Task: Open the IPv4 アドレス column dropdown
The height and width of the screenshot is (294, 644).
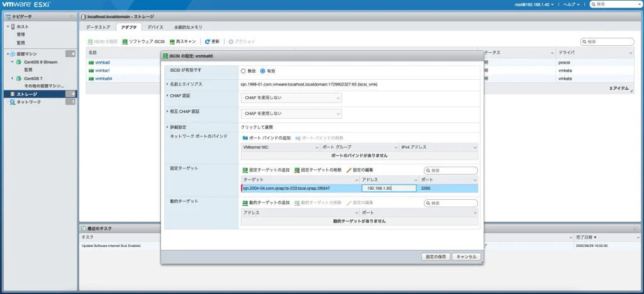Action: tap(475, 147)
